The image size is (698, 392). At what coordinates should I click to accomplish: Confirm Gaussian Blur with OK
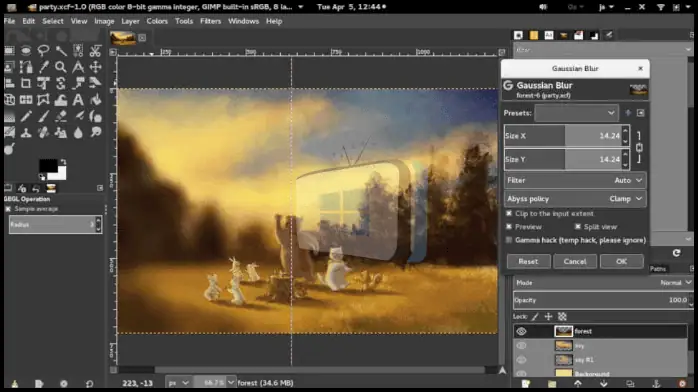[x=621, y=261]
